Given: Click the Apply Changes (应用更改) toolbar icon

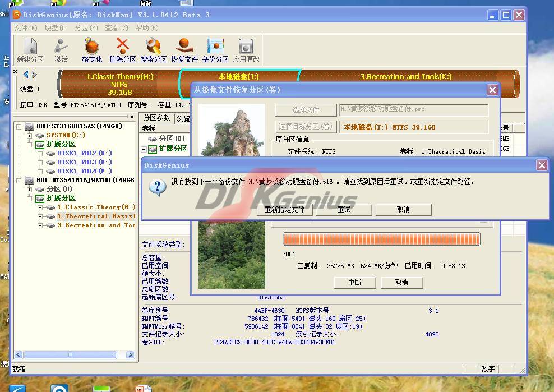Looking at the screenshot, I should point(246,50).
